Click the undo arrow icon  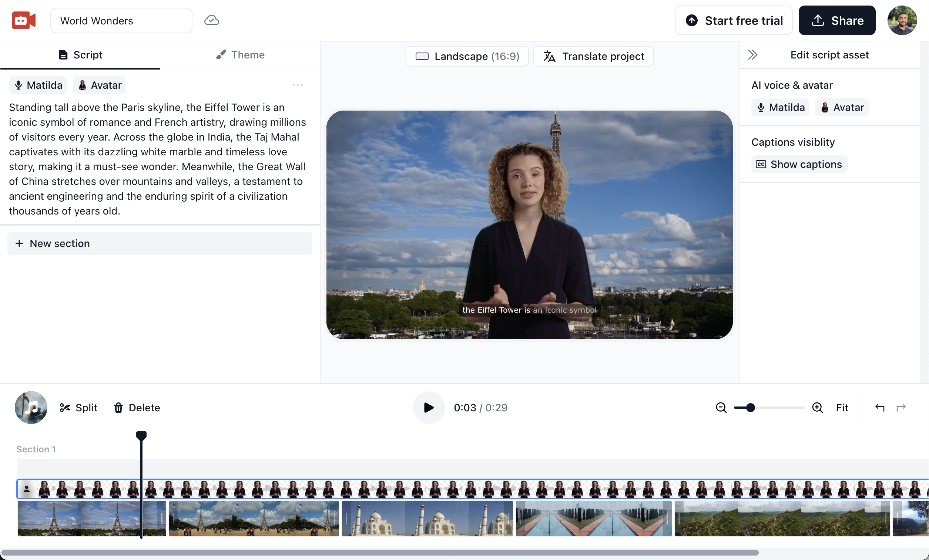coord(880,408)
